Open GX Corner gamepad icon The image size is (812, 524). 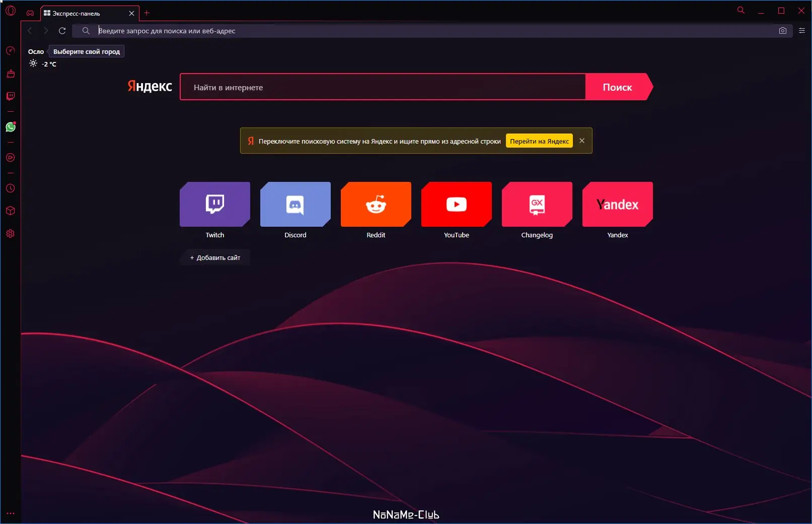pos(30,13)
